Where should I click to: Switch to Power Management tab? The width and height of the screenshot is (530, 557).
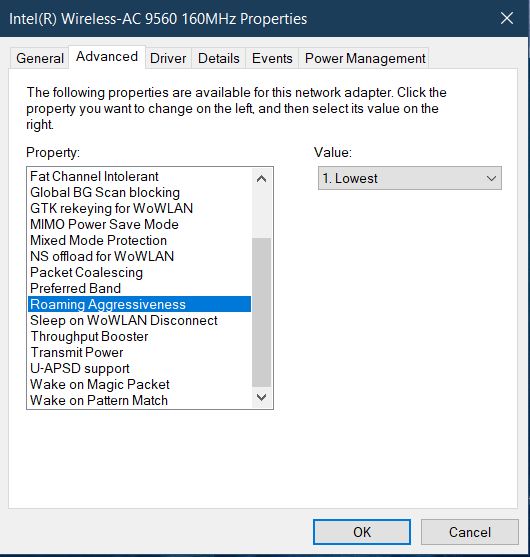(x=365, y=58)
